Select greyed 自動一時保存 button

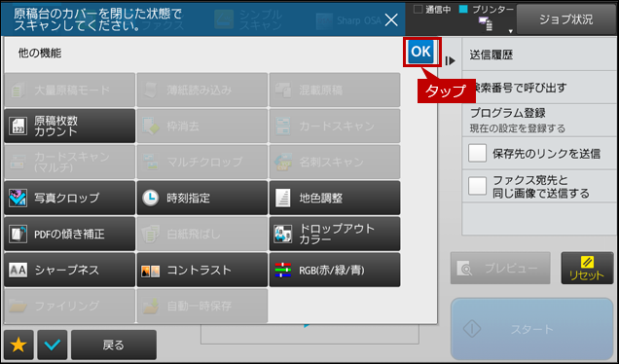202,306
